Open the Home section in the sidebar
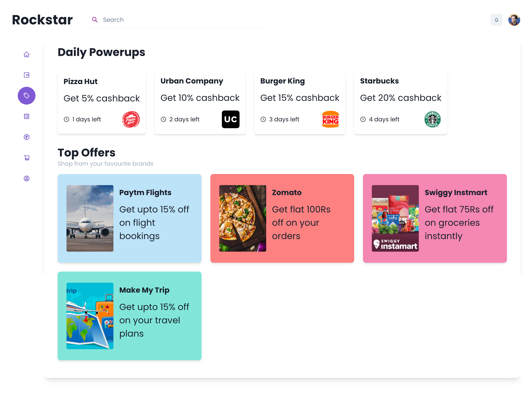 tap(26, 54)
